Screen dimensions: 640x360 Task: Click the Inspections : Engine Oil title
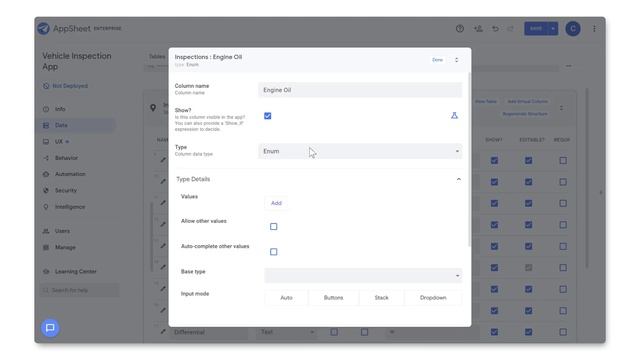(x=208, y=57)
